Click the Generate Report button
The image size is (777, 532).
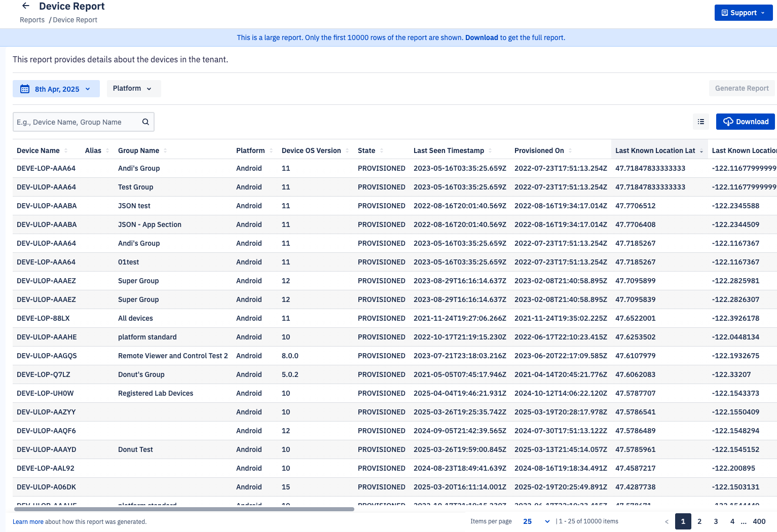point(742,88)
